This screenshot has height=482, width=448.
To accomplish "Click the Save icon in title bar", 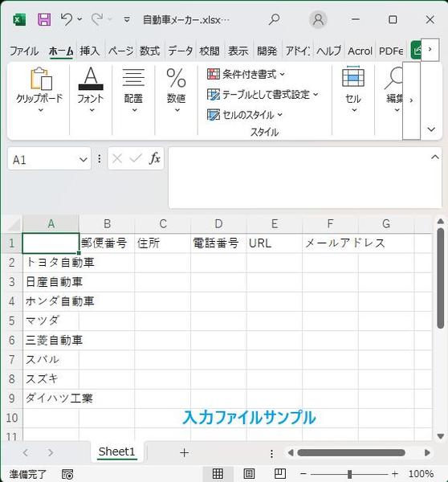I will 44,19.
